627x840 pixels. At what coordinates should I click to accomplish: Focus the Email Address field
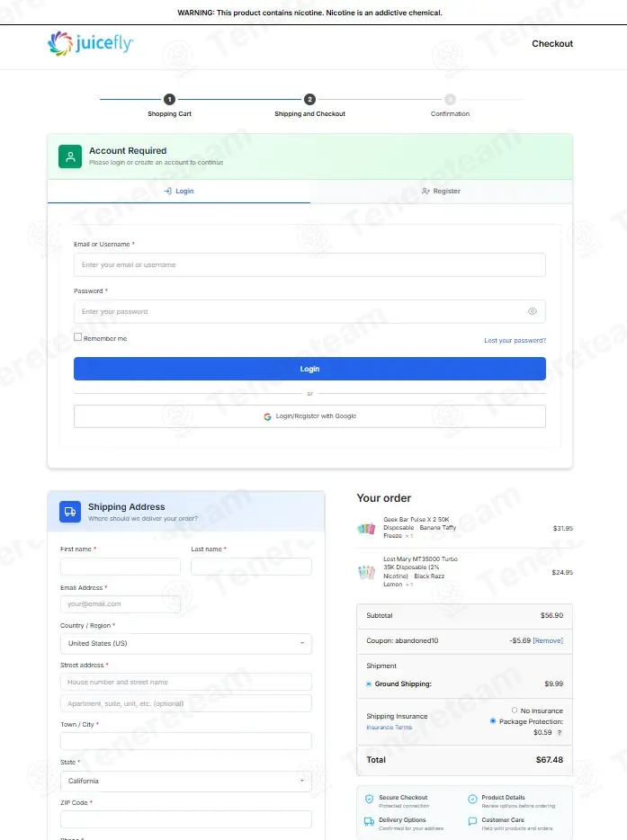[x=121, y=604]
